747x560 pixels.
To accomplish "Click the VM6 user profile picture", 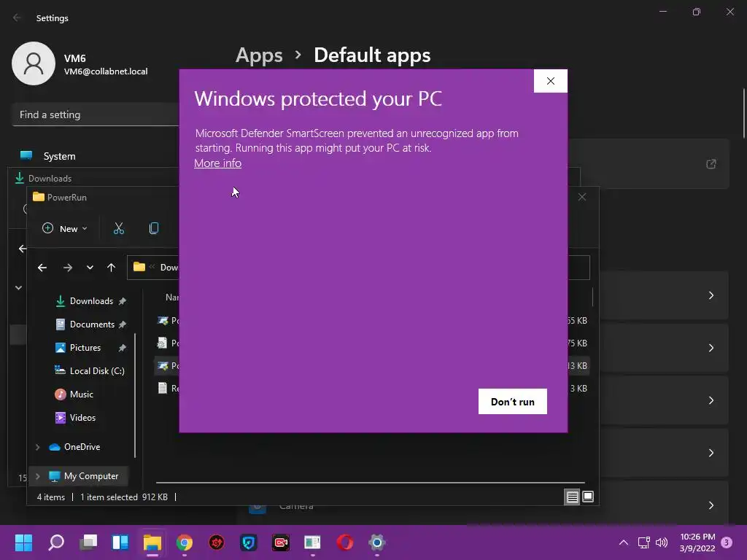I will coord(34,63).
